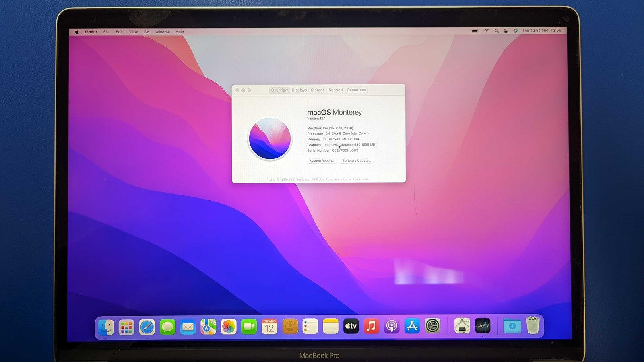The image size is (644, 362).
Task: Click the macOS Monterey heading
Action: coord(334,112)
